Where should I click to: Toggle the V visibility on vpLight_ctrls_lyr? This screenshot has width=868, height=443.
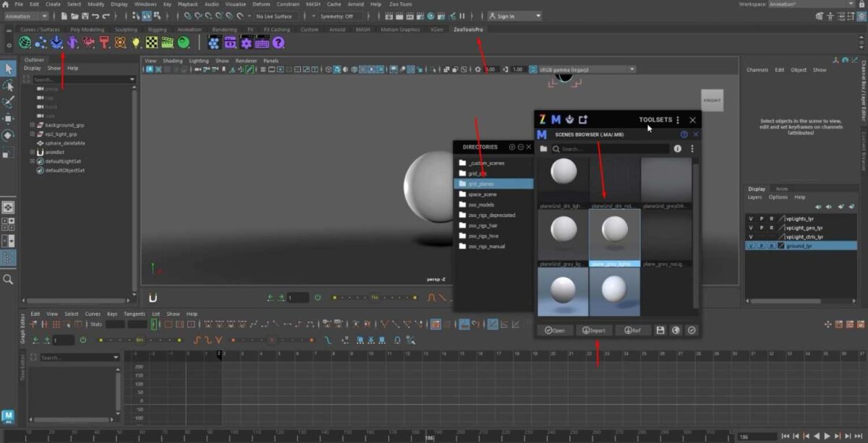pos(751,236)
